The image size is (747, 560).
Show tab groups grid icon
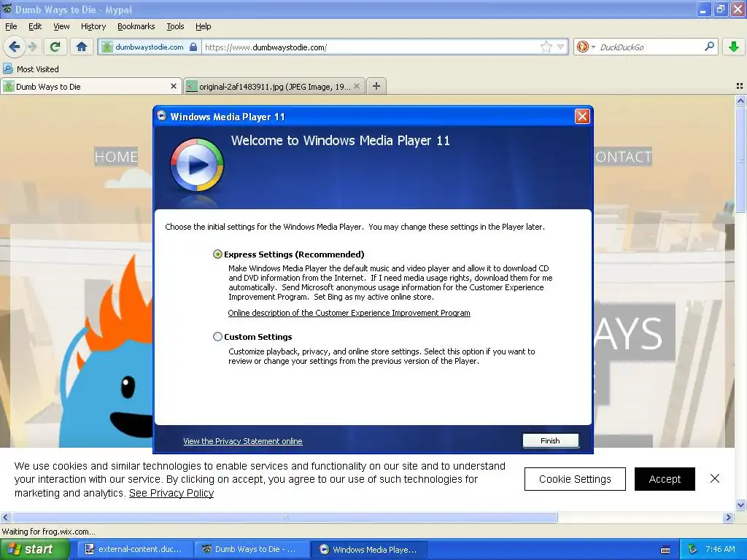(x=740, y=86)
